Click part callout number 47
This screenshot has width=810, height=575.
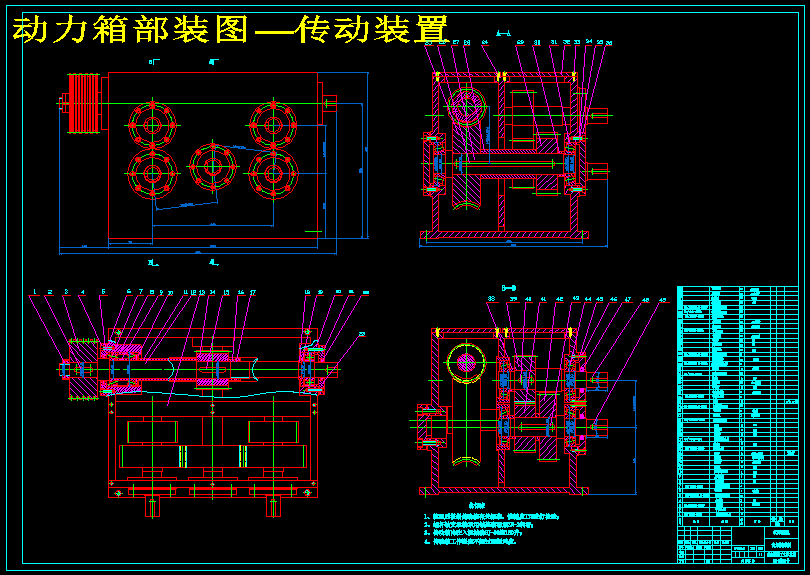click(628, 299)
